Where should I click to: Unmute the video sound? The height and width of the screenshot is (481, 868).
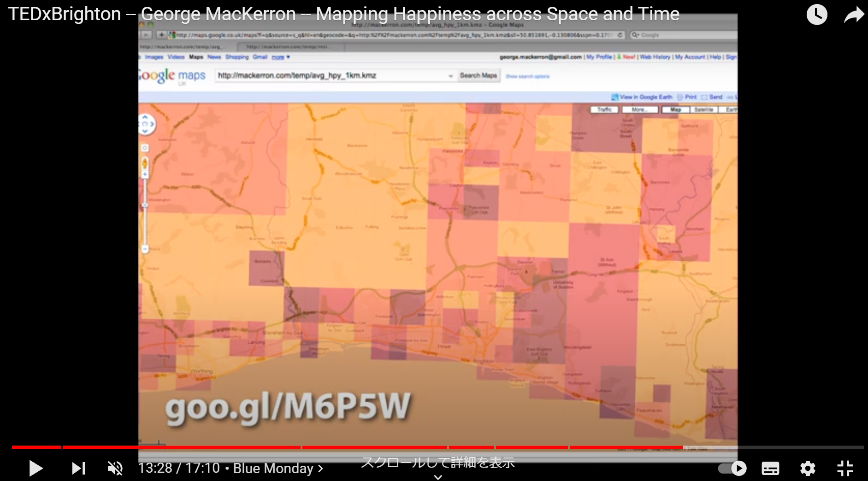(115, 468)
